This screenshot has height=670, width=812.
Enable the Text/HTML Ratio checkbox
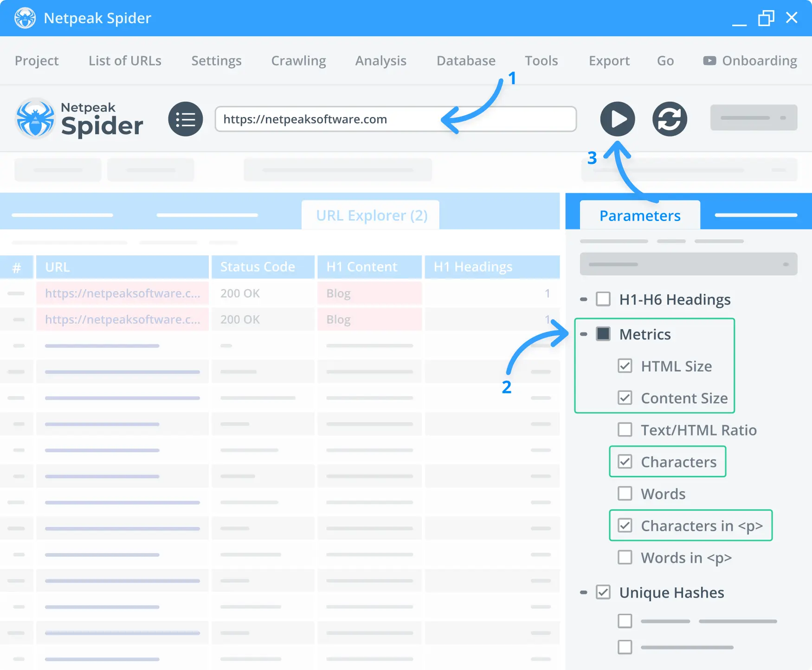coord(625,429)
